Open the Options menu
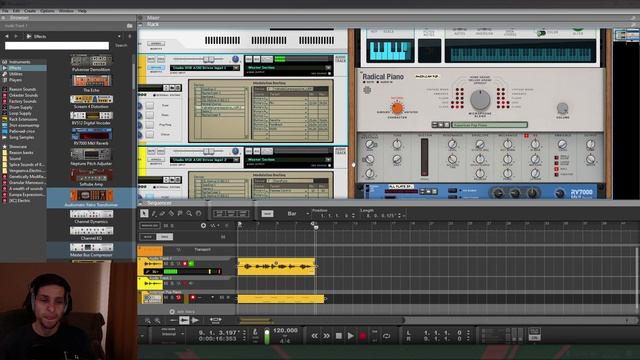This screenshot has width=640, height=360. (x=47, y=11)
